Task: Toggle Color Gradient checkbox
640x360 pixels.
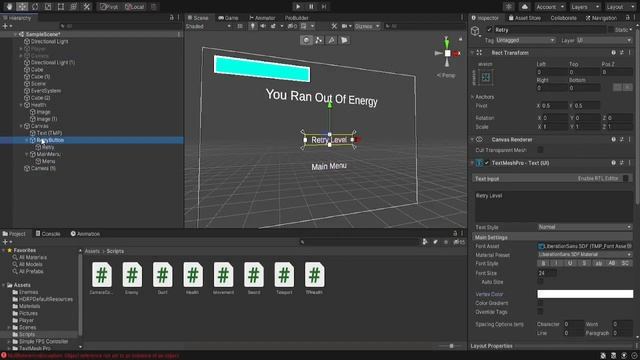Action: coord(540,303)
